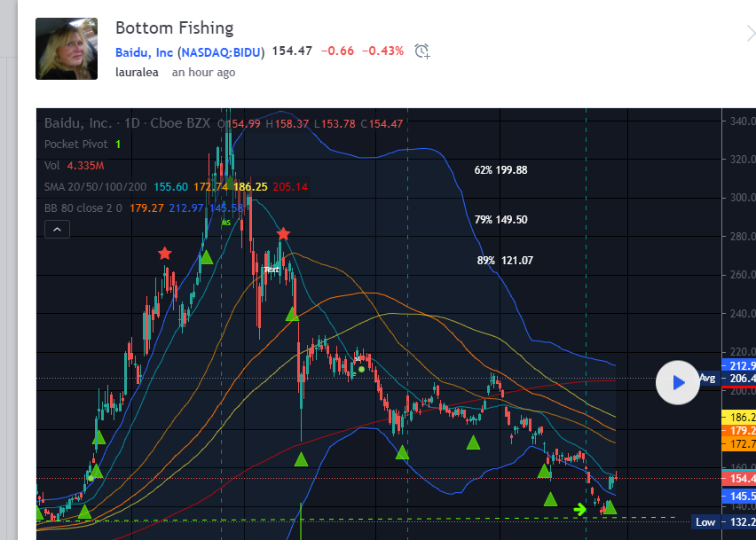Click the Low price label
The image size is (756, 540).
(x=705, y=522)
